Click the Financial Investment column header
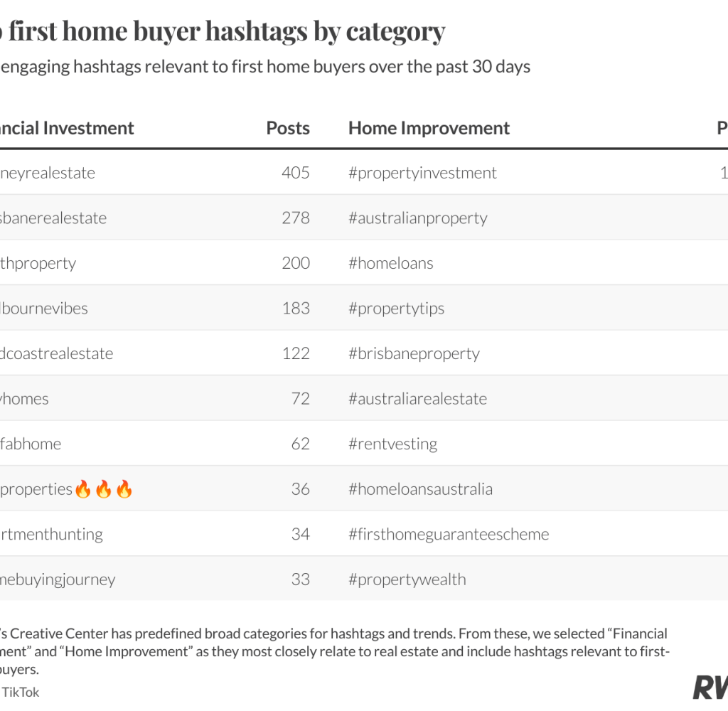 click(x=67, y=128)
